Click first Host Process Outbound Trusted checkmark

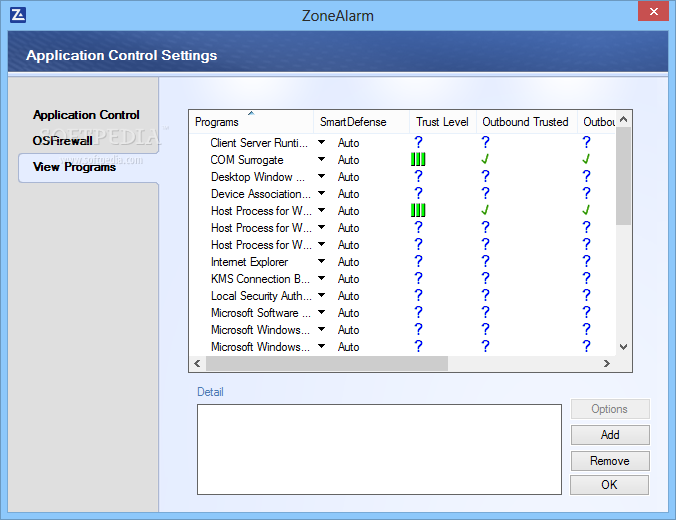[485, 210]
